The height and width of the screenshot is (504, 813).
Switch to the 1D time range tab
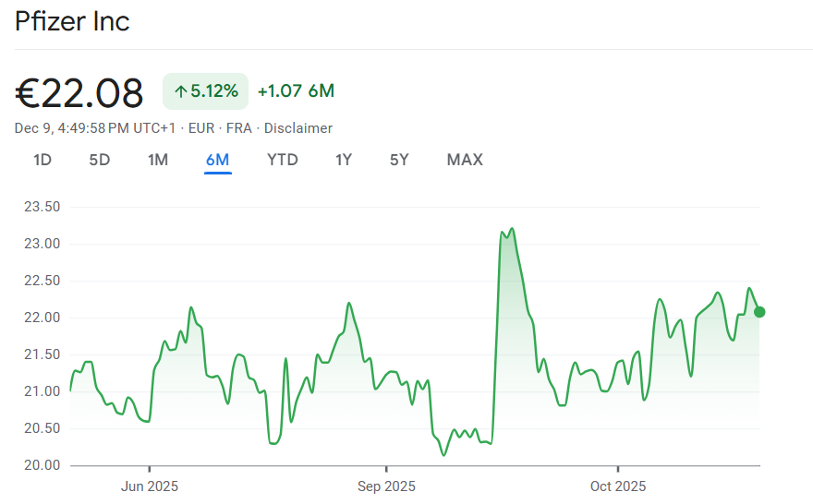click(x=42, y=160)
